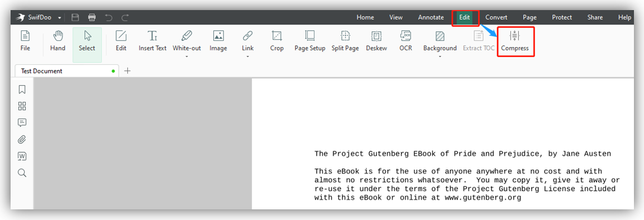Run the Deskew tool

[x=376, y=41]
